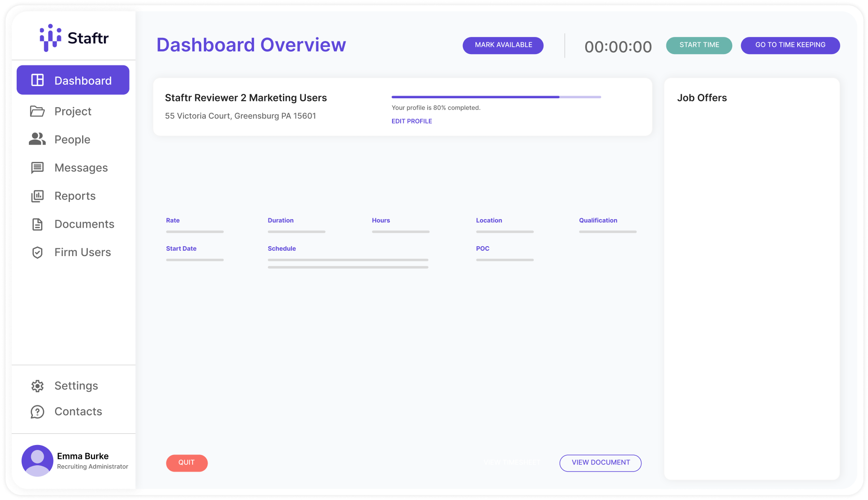Click the Firm Users shield icon
This screenshot has width=868, height=500.
[x=37, y=252]
